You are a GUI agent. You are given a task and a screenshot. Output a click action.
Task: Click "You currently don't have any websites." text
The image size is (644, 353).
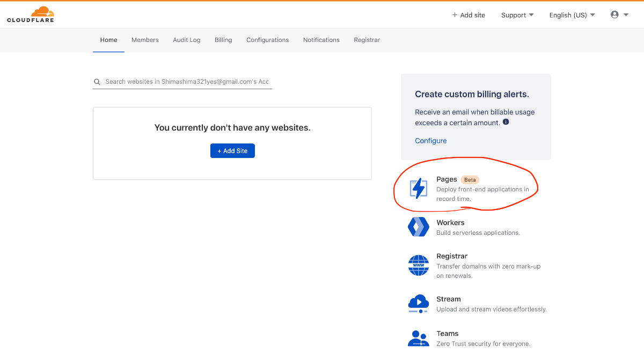pos(232,127)
